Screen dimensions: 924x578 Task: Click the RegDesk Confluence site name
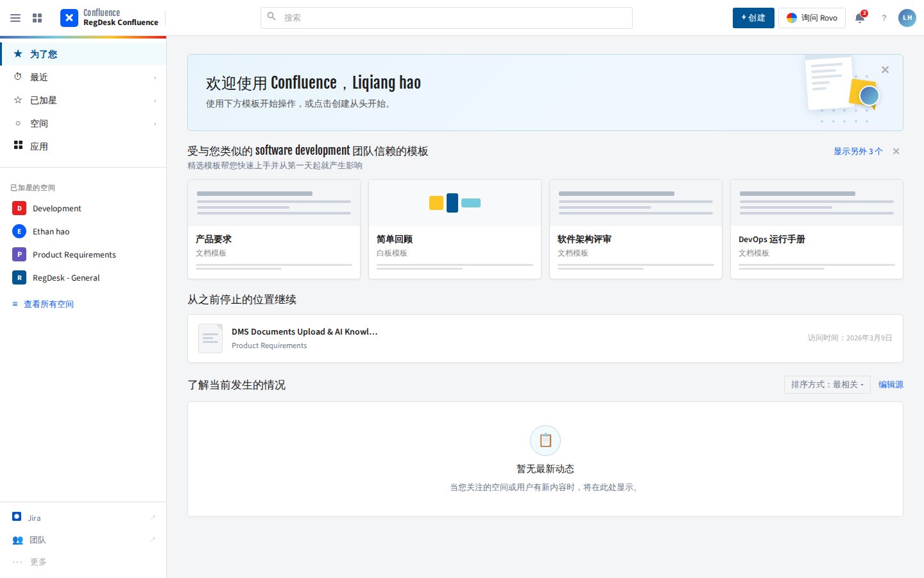coord(121,22)
